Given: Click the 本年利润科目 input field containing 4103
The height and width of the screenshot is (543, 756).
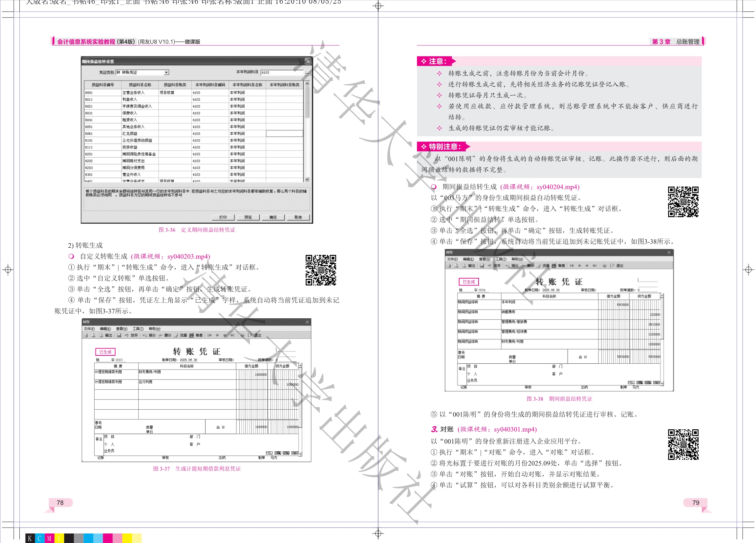Looking at the screenshot, I should click(282, 72).
